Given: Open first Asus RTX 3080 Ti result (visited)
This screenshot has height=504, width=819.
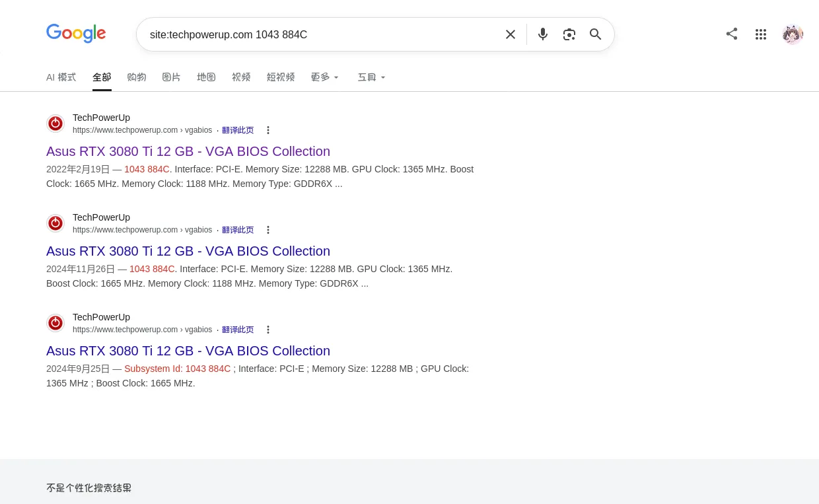Looking at the screenshot, I should tap(188, 151).
